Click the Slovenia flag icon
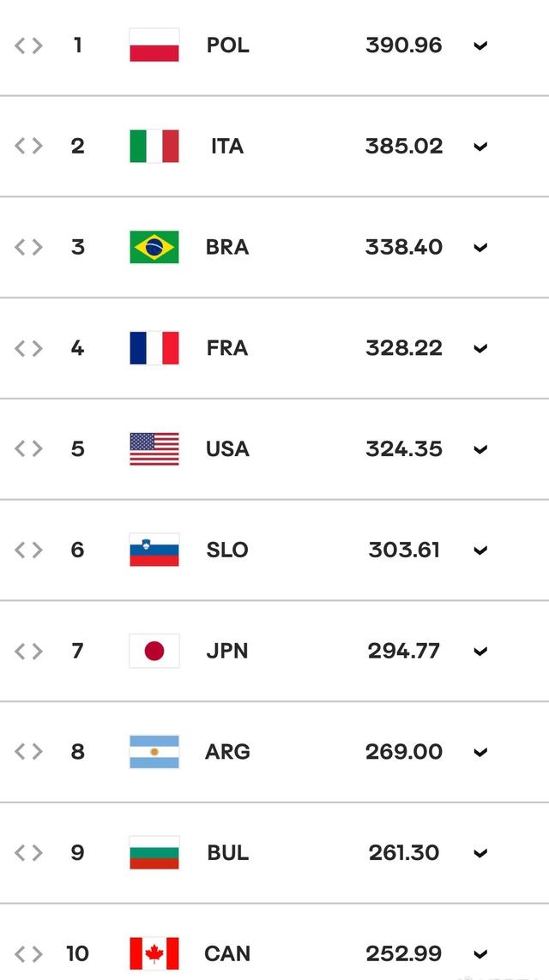The image size is (549, 980). [154, 550]
